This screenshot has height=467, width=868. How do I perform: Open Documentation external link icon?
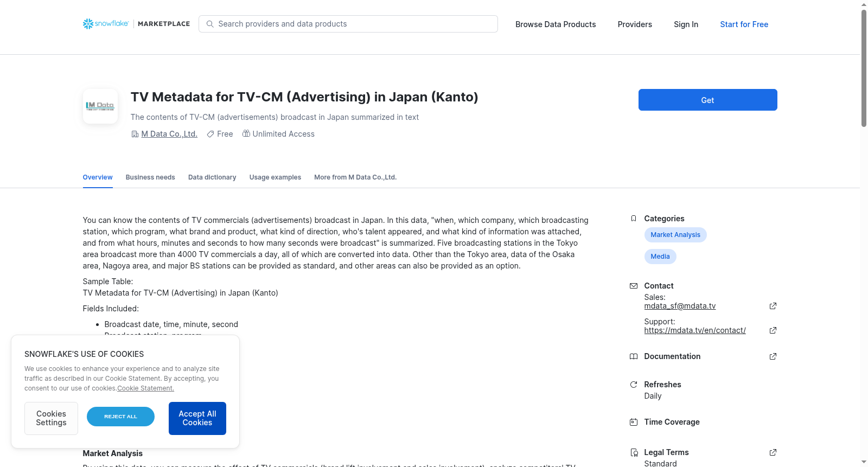773,356
